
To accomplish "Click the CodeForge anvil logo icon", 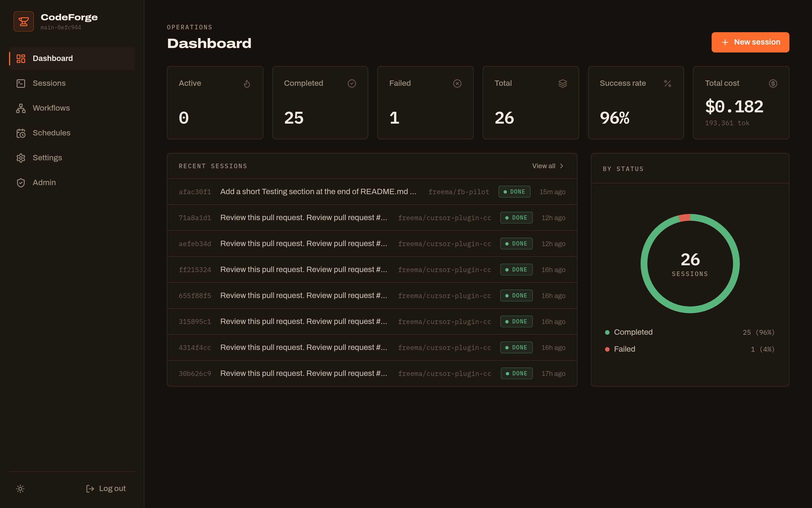I will click(23, 21).
